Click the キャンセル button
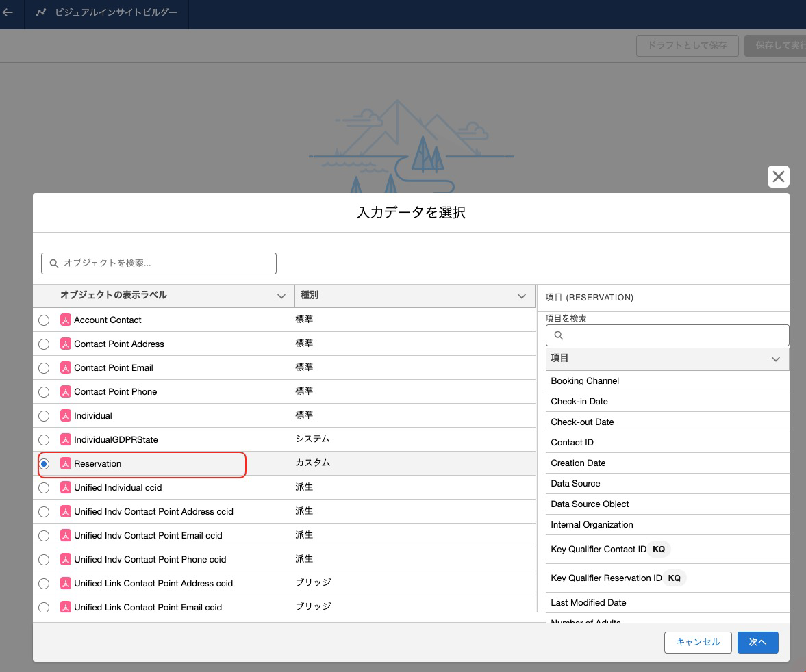The height and width of the screenshot is (672, 806). pos(698,642)
